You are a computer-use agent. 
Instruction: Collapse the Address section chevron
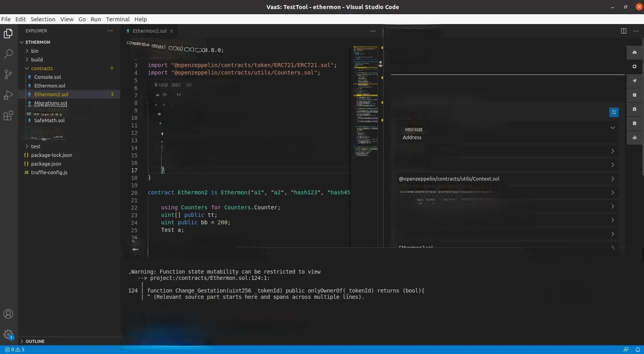(x=612, y=128)
